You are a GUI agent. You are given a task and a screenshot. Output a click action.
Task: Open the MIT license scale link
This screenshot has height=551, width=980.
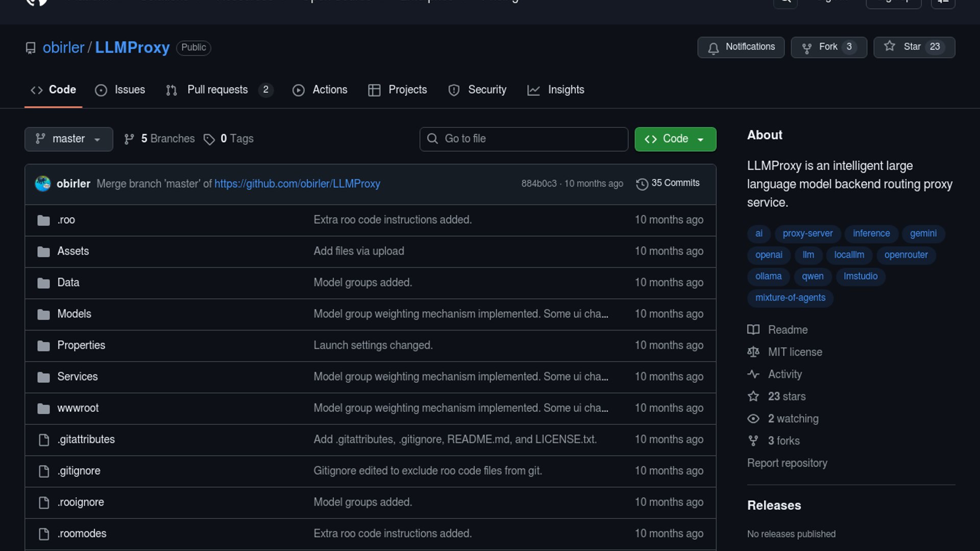coord(794,352)
